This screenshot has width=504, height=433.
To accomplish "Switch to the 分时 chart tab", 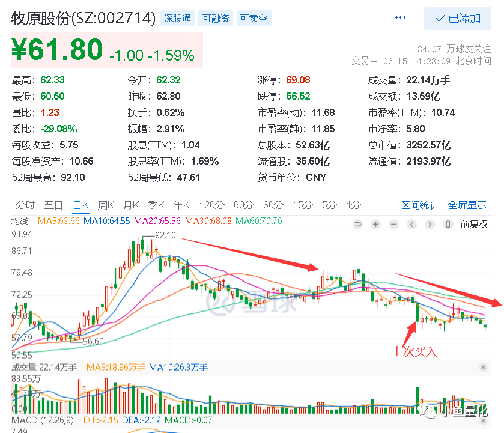I will [25, 205].
